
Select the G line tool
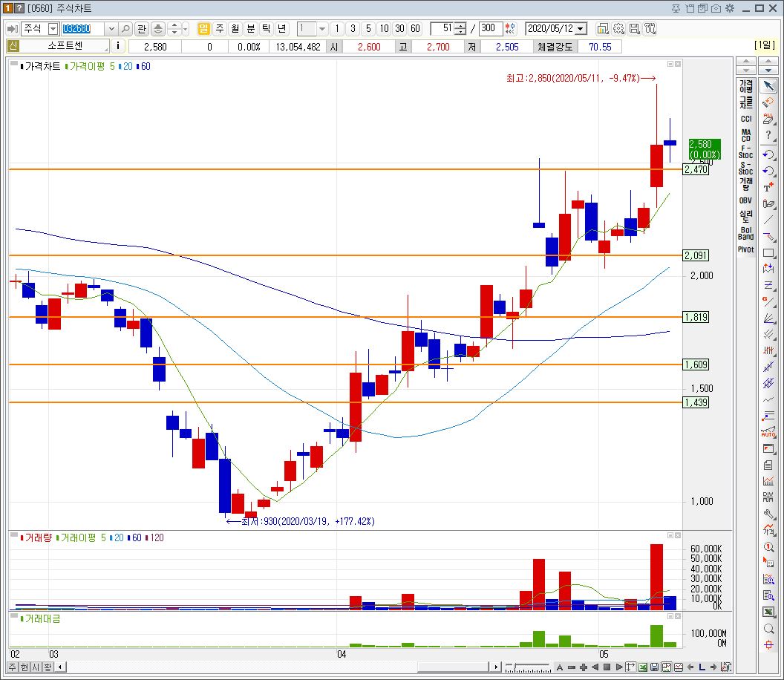tap(769, 302)
